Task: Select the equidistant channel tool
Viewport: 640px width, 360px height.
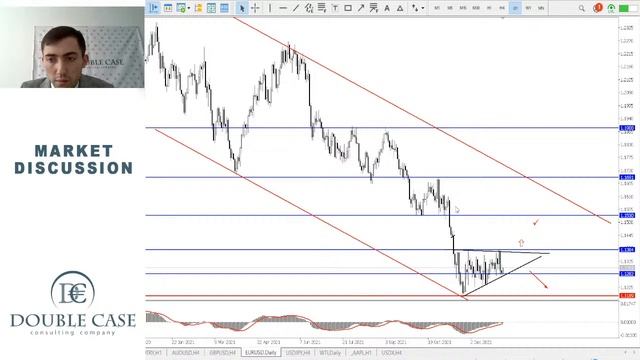Action: click(309, 8)
